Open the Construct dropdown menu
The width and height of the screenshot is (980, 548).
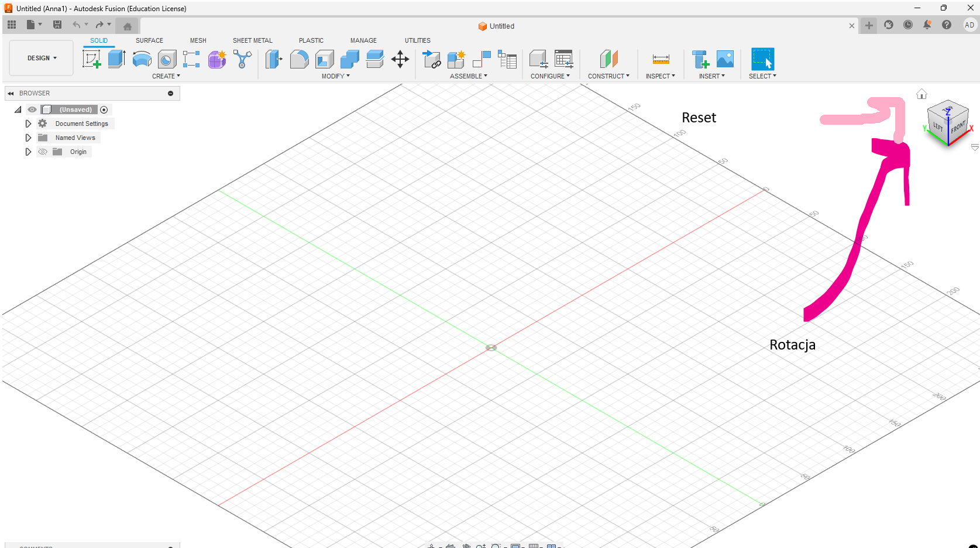(x=608, y=76)
